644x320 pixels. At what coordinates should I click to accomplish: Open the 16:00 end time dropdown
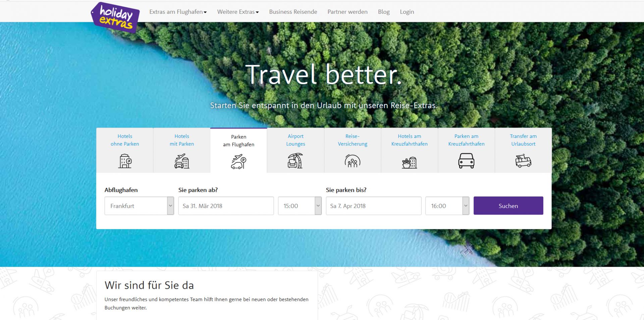click(x=447, y=206)
